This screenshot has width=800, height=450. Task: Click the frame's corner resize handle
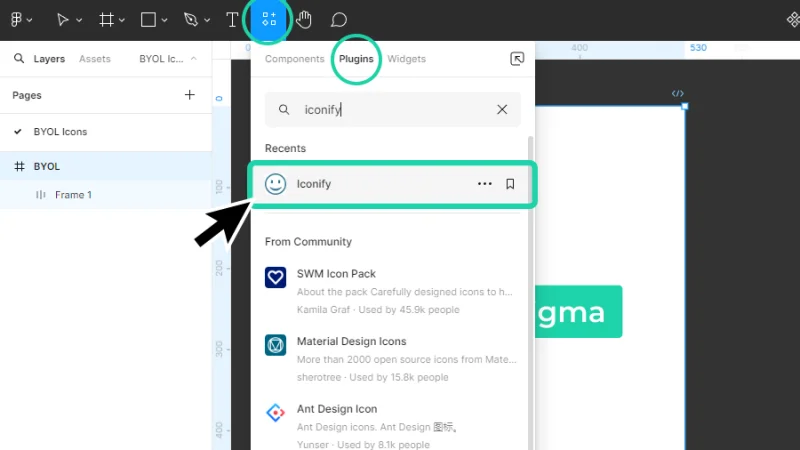tap(685, 106)
